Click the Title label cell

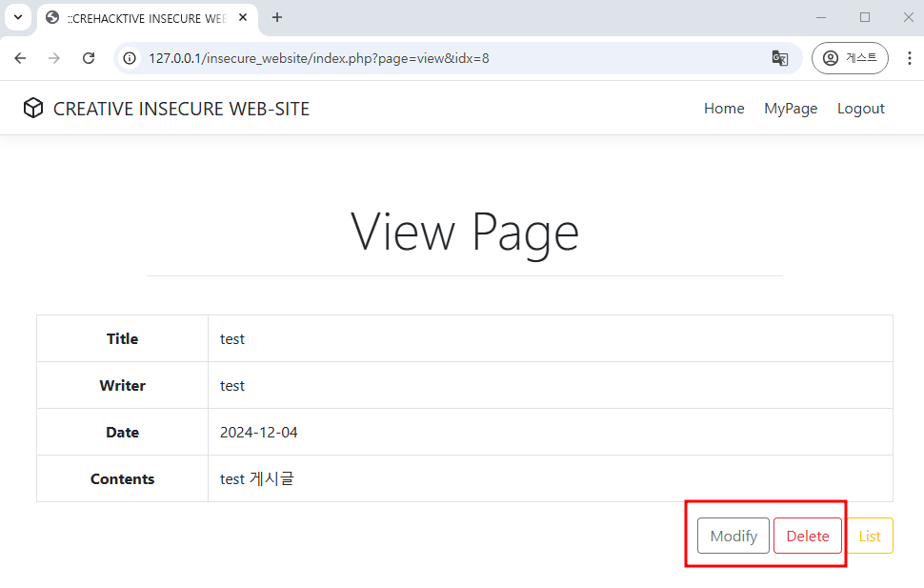[x=123, y=338]
